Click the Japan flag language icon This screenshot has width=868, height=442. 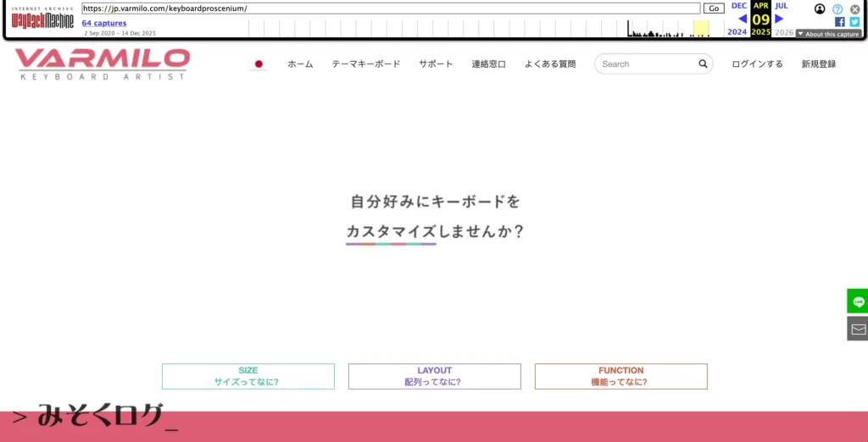point(259,64)
